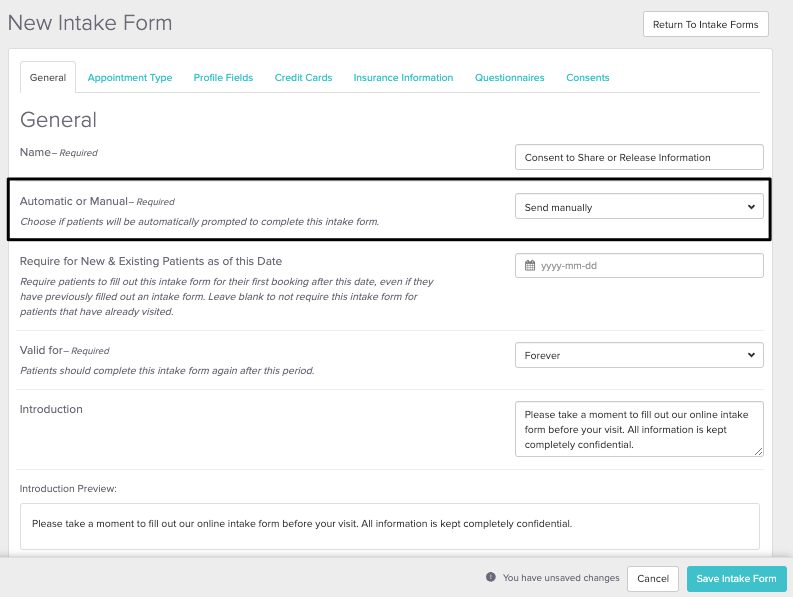The image size is (793, 597).
Task: Grab the Introduction textarea resize handle
Action: (758, 451)
